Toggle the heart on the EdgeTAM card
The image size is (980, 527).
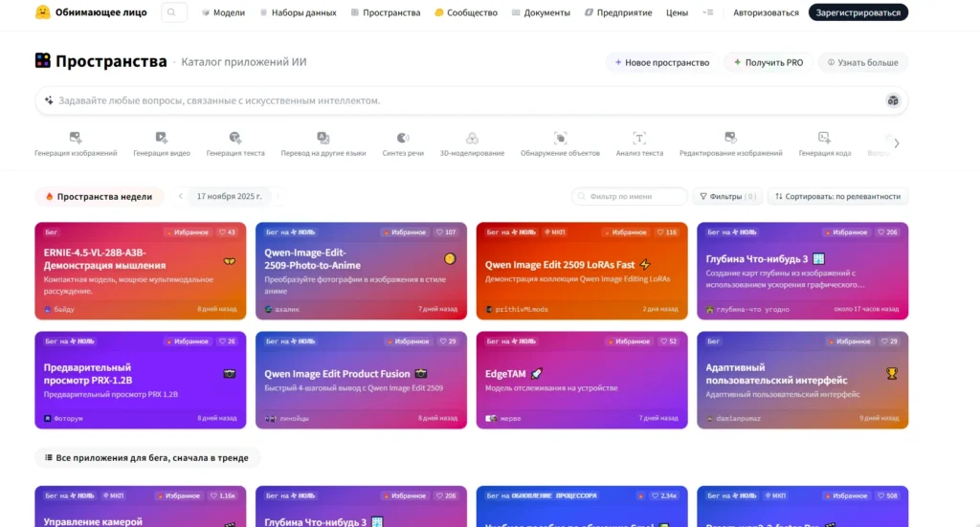pos(668,341)
